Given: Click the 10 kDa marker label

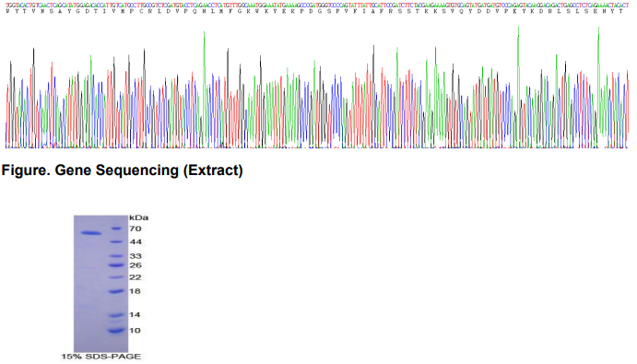Looking at the screenshot, I should [135, 331].
